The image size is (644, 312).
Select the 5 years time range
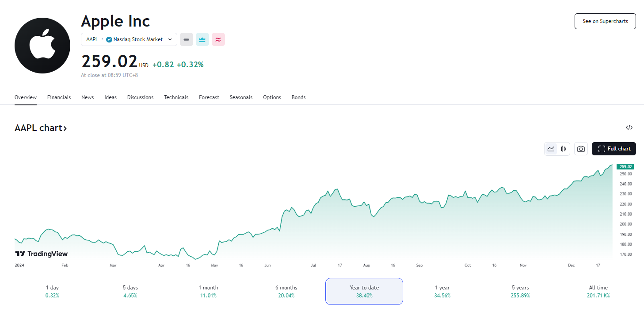tap(520, 291)
